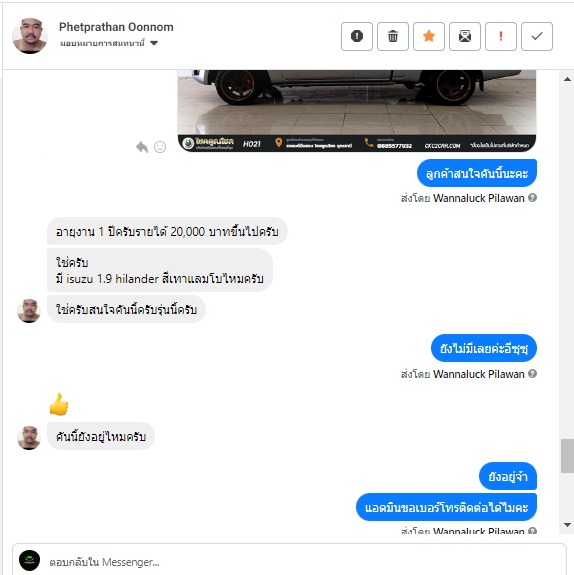
Task: Open the conversation assignment dropdown arrow
Action: pyautogui.click(x=154, y=43)
